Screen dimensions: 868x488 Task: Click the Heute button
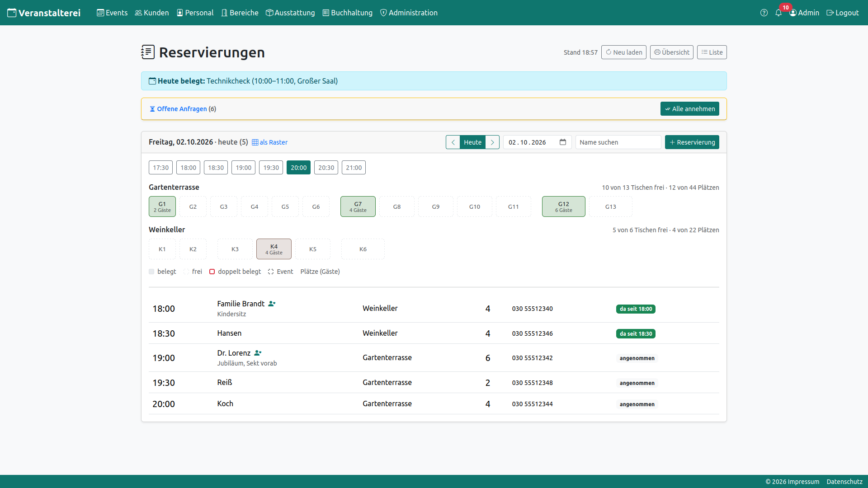[x=472, y=142]
